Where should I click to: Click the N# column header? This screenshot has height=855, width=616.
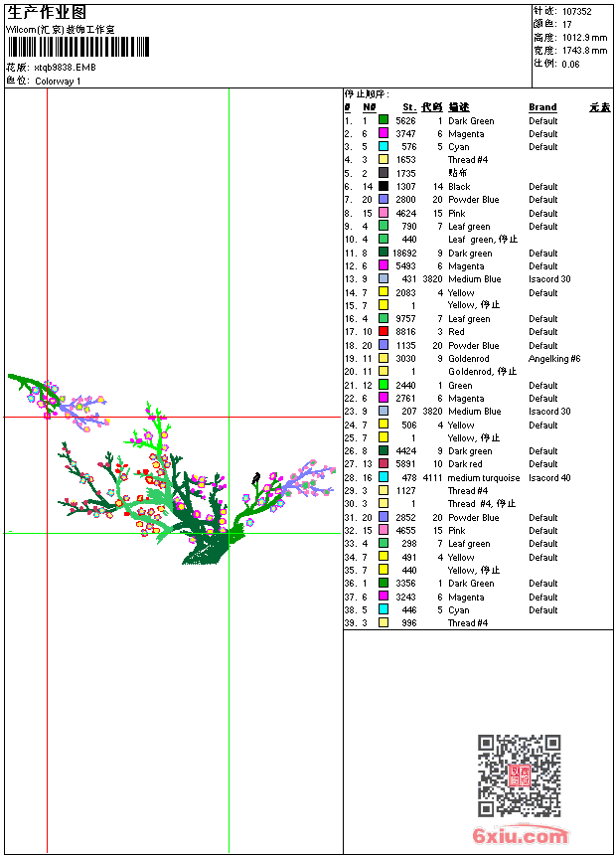(369, 107)
